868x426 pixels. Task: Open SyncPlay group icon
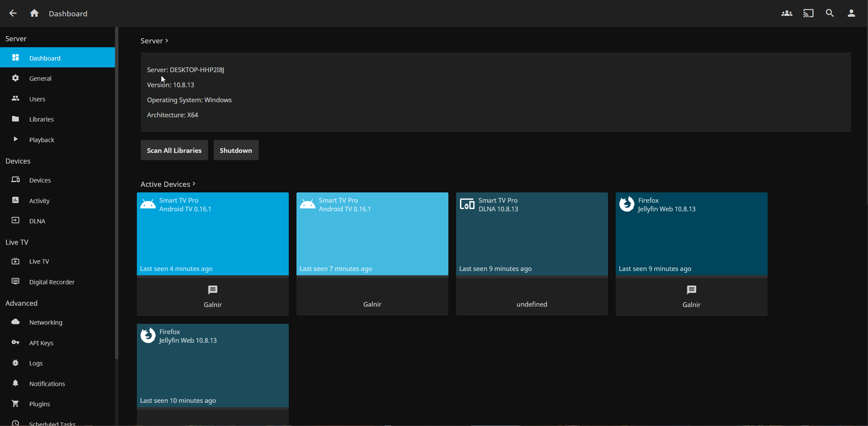click(786, 13)
